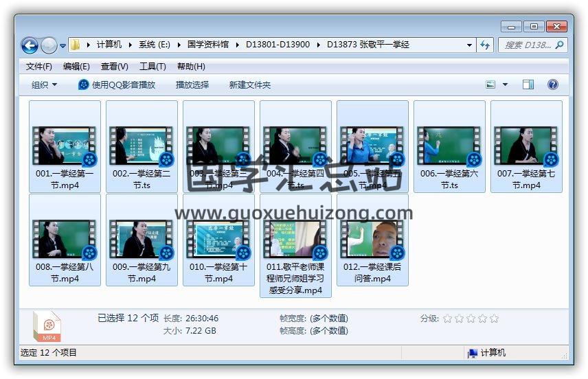The width and height of the screenshot is (588, 379).
Task: Select video file 012.一掌经课后问答.mp4
Action: click(372, 240)
